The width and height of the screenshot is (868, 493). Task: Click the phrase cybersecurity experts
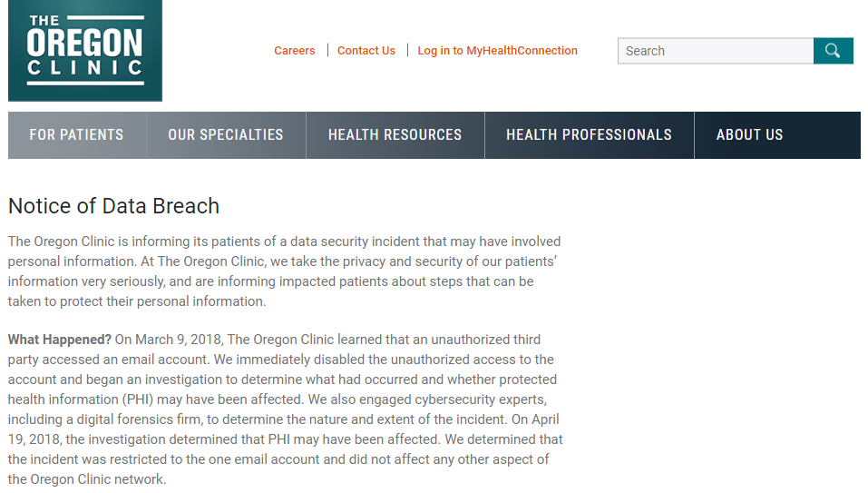pos(481,399)
